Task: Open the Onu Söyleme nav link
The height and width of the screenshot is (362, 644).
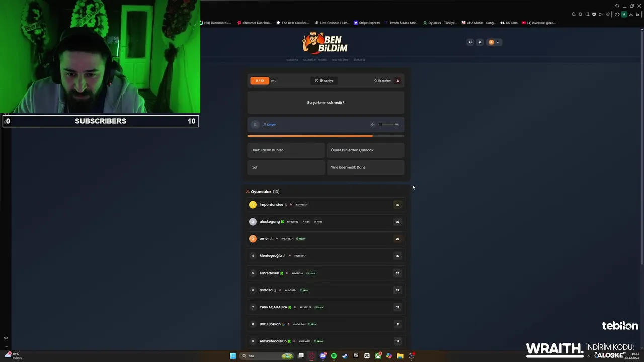Action: [x=340, y=60]
